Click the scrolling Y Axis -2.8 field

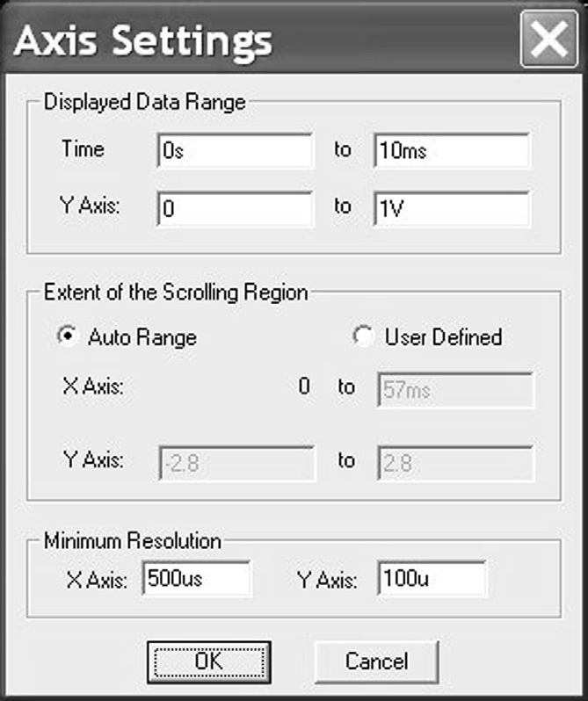click(x=236, y=462)
